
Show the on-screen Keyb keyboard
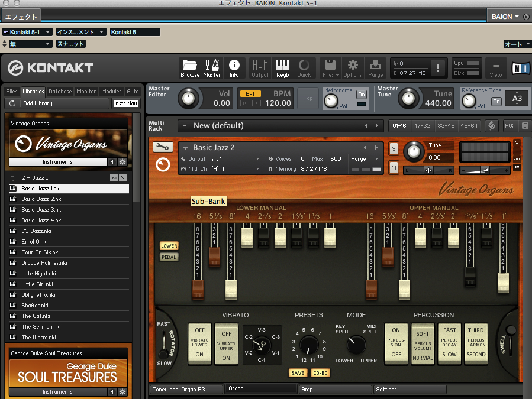tap(282, 68)
